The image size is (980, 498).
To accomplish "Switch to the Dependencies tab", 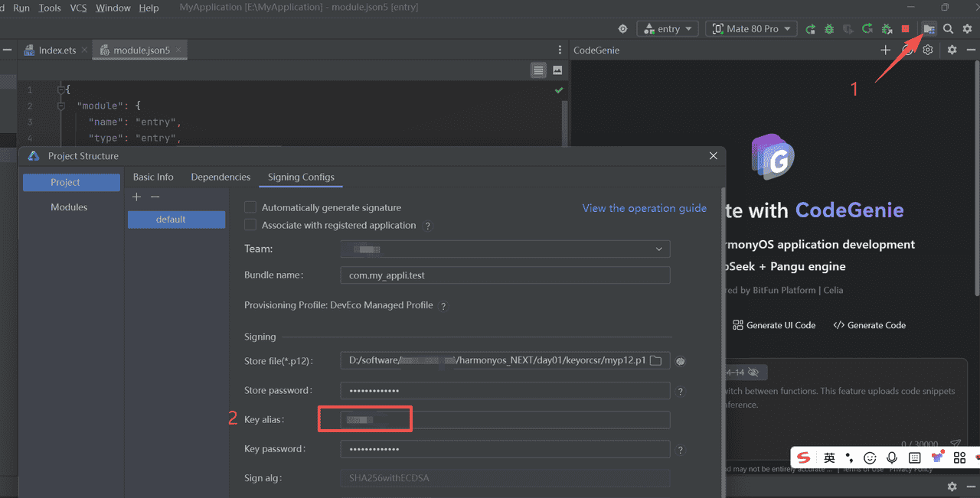I will pyautogui.click(x=220, y=177).
